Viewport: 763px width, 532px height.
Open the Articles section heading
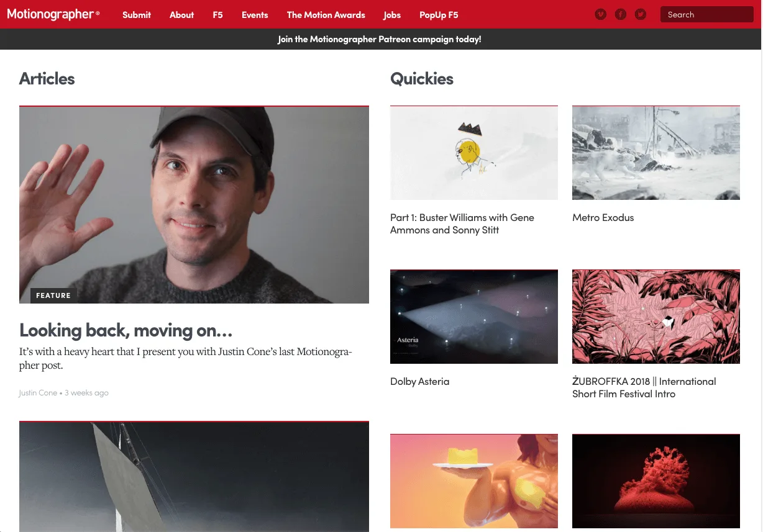[x=47, y=79]
